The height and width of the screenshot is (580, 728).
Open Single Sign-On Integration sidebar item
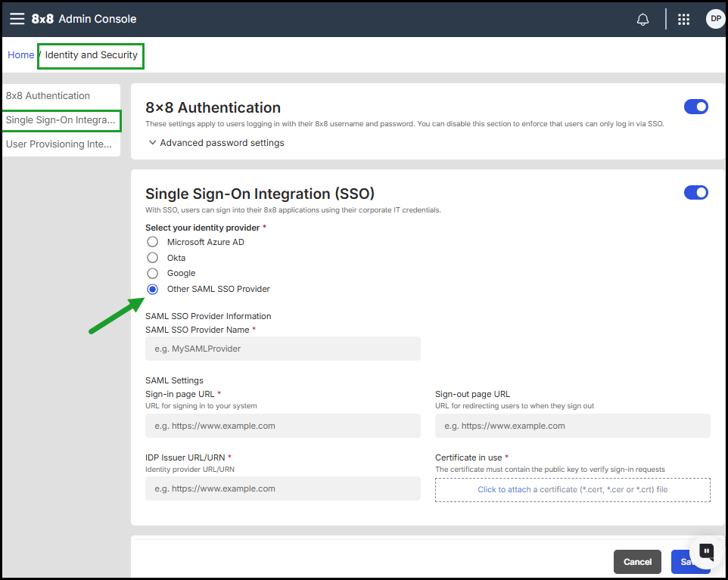(61, 120)
